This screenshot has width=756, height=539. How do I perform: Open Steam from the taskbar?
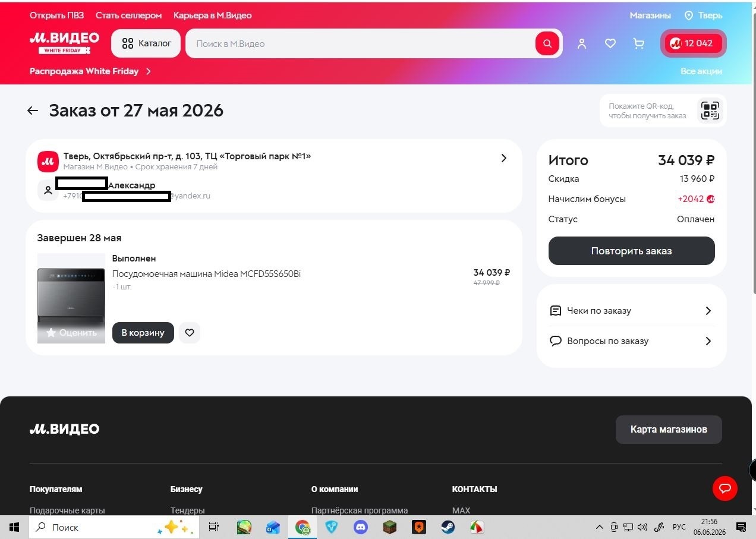click(448, 527)
